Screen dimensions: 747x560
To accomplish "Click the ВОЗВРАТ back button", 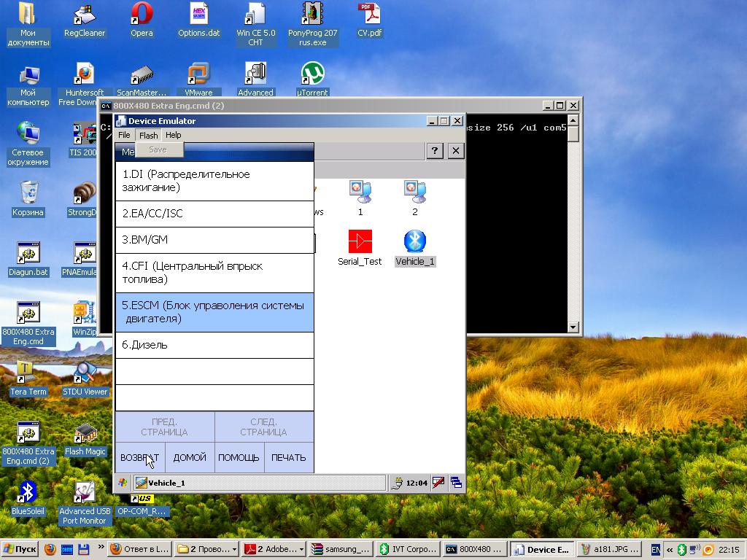I will point(139,458).
